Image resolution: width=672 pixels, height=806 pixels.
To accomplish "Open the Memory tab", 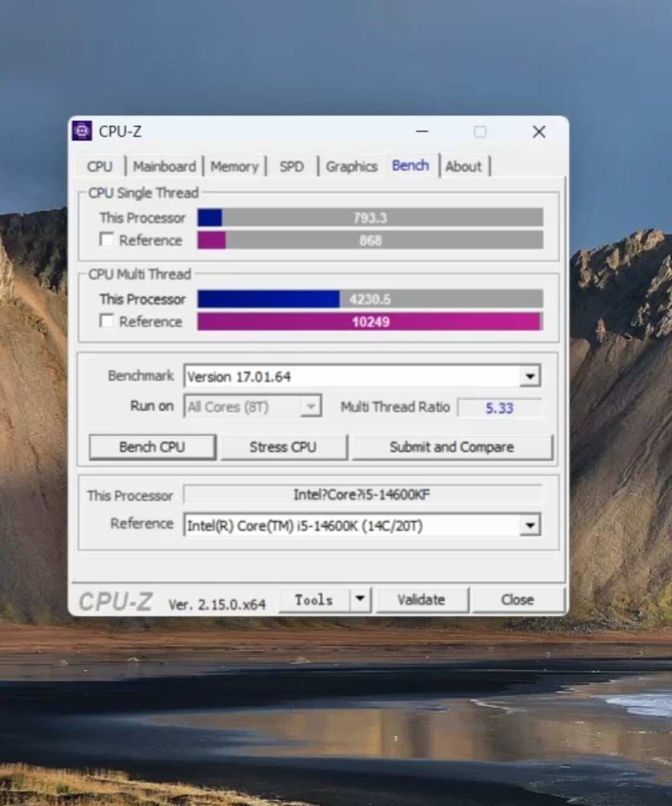I will 235,167.
